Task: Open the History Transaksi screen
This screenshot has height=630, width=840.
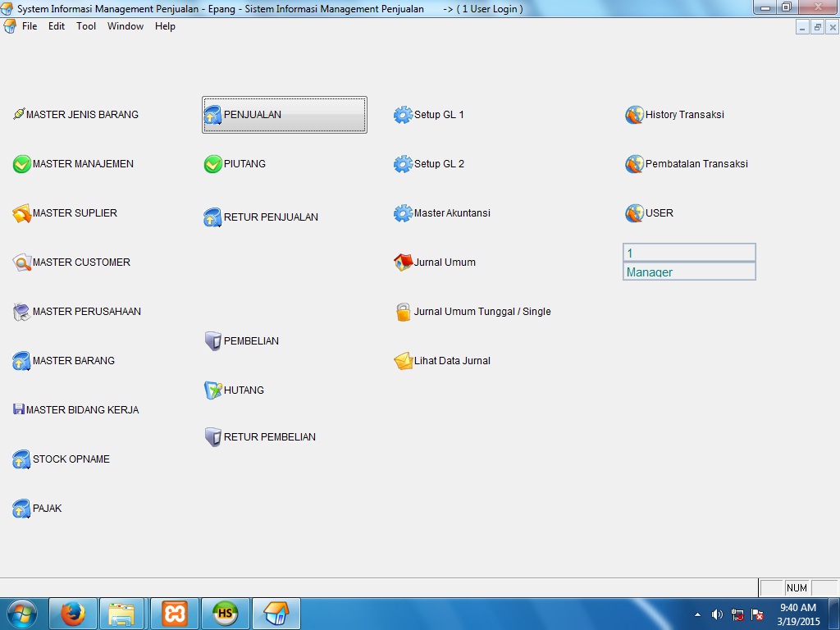Action: (684, 115)
